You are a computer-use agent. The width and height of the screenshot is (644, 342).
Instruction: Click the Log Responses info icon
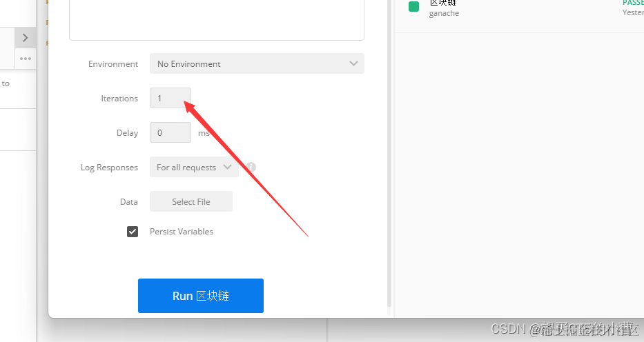click(x=251, y=167)
